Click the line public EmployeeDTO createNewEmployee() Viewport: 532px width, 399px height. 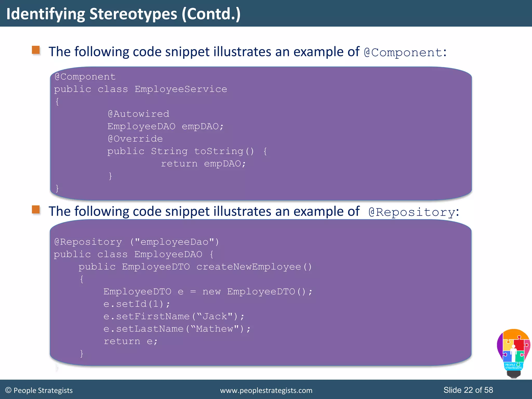195,267
